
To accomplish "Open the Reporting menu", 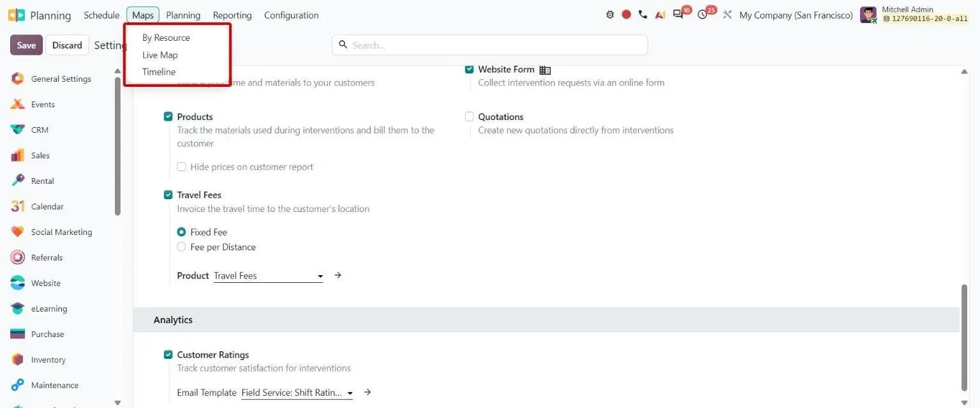I will click(x=232, y=15).
